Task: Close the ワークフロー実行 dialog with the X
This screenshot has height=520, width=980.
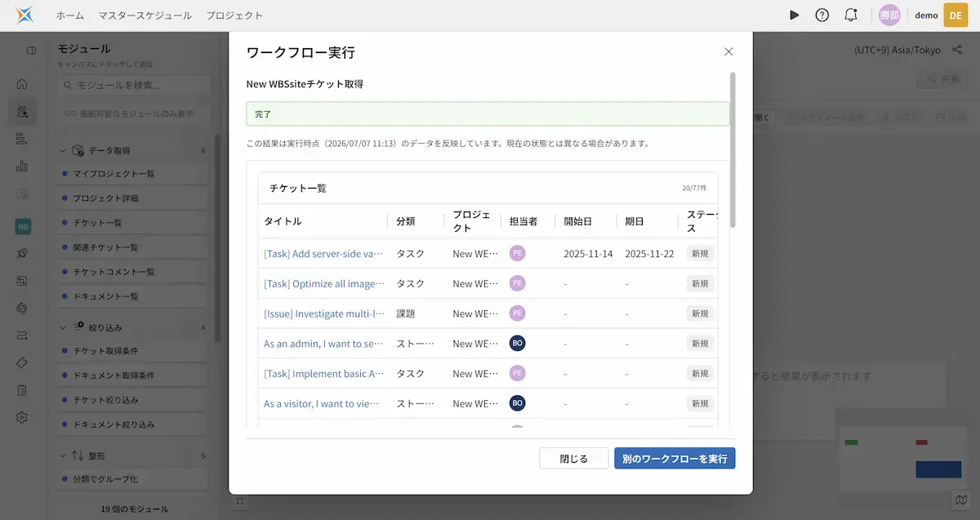Action: click(x=728, y=52)
